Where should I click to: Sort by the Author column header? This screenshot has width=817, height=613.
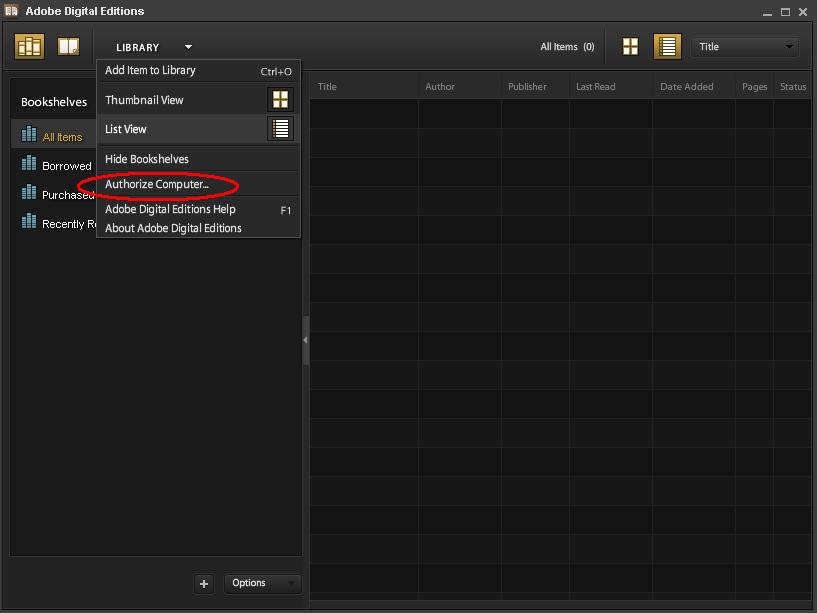click(x=460, y=87)
